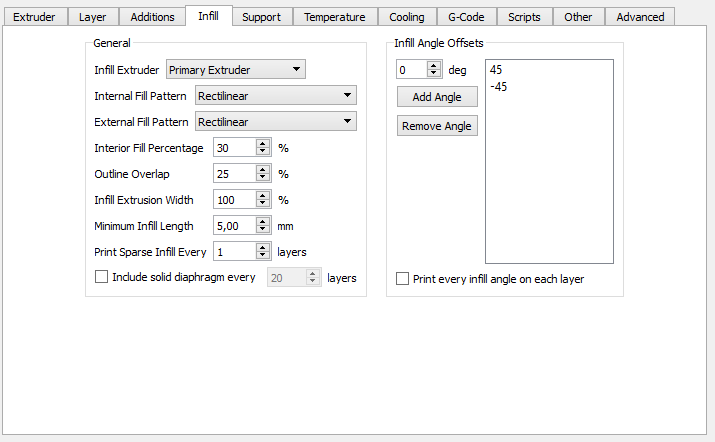Toggle Print every infill angle on each layer
This screenshot has width=715, height=442.
coord(403,279)
